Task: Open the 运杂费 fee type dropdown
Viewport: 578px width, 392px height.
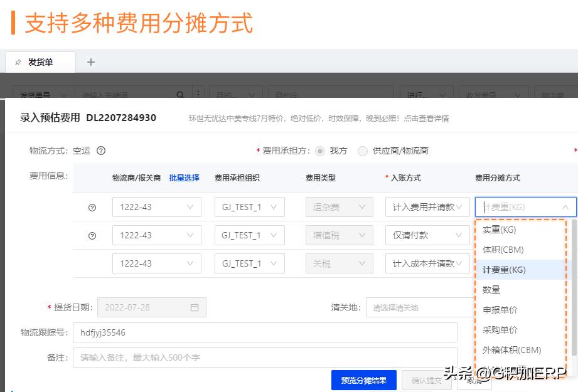Action: pos(339,206)
